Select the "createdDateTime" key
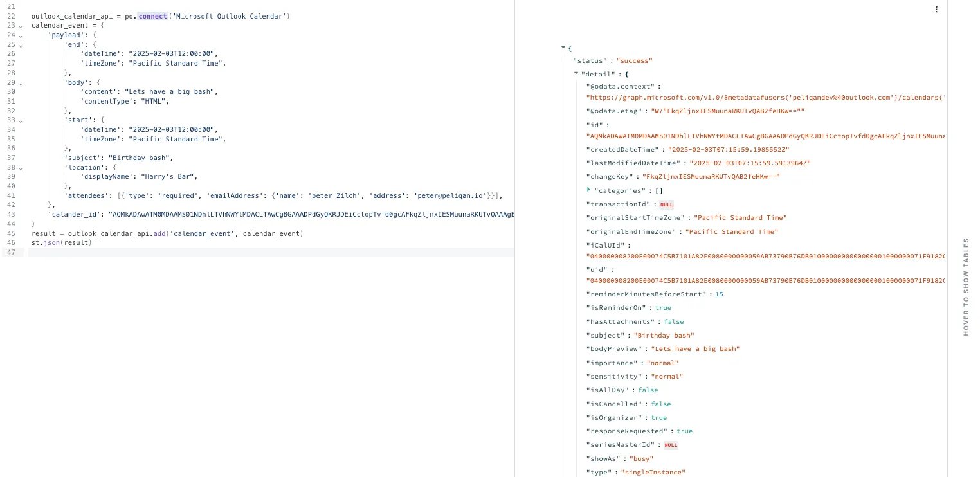The width and height of the screenshot is (980, 477). (623, 150)
